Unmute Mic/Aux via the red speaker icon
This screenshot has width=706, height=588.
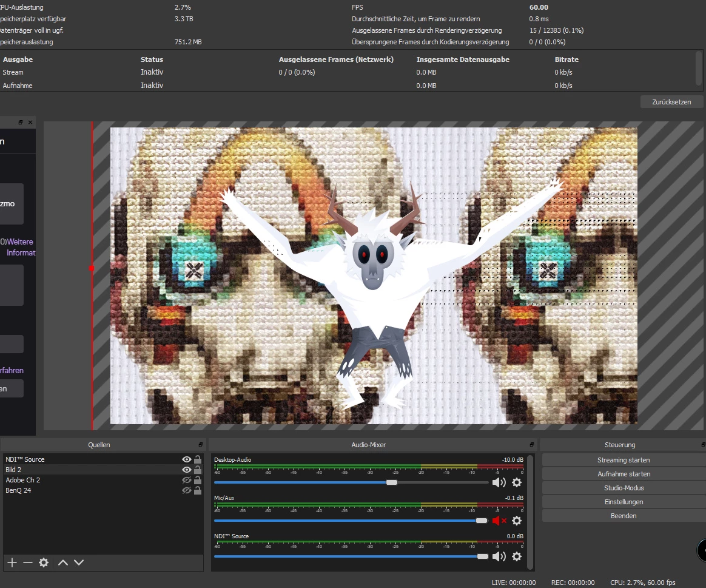click(x=499, y=521)
